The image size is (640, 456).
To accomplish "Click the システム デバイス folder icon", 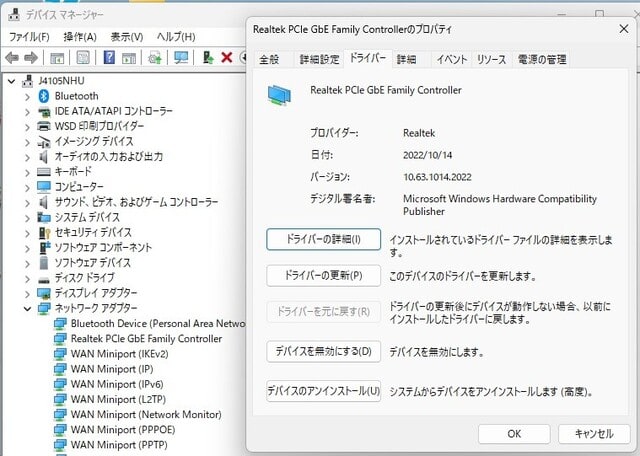I will pyautogui.click(x=44, y=217).
